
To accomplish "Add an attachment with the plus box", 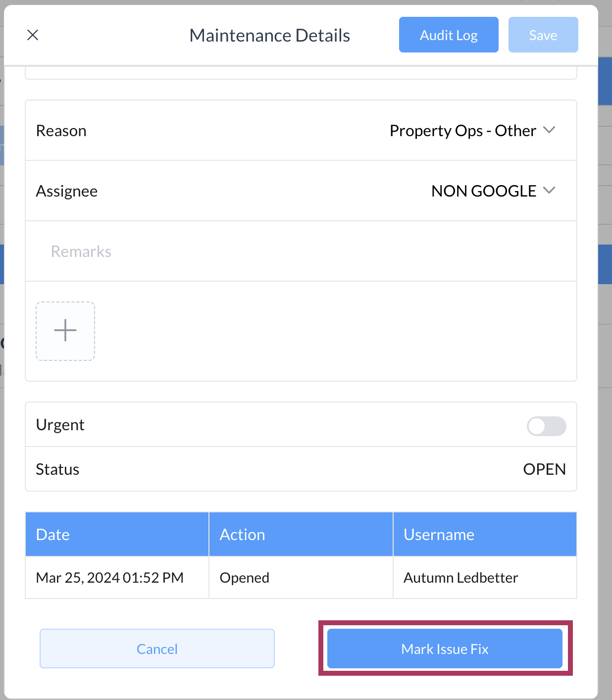I will click(x=65, y=331).
